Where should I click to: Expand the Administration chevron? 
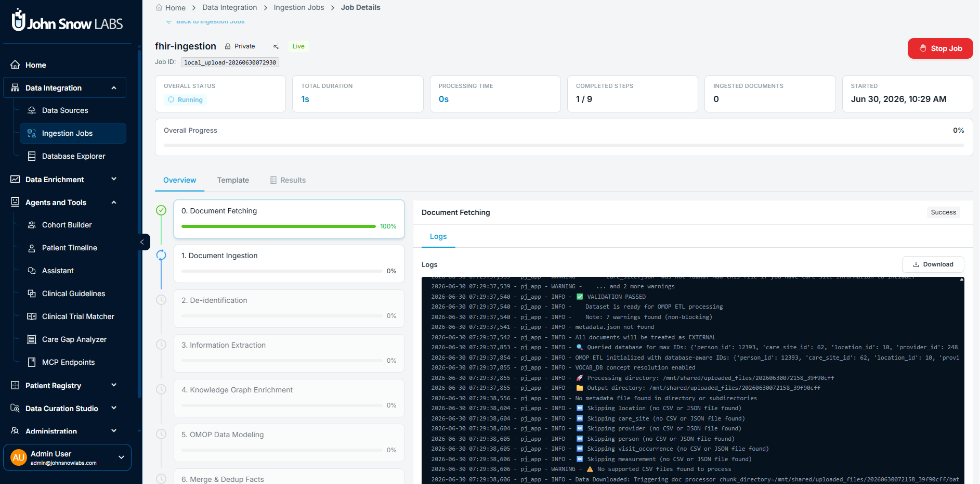coord(114,431)
